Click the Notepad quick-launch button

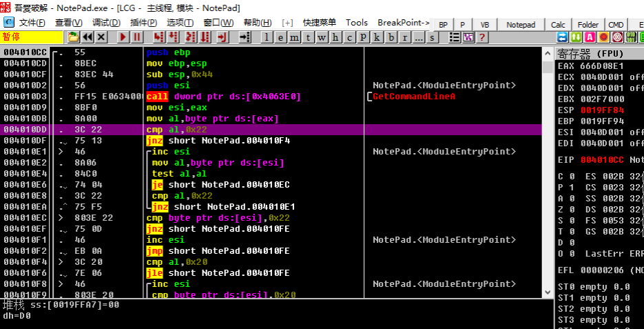521,25
